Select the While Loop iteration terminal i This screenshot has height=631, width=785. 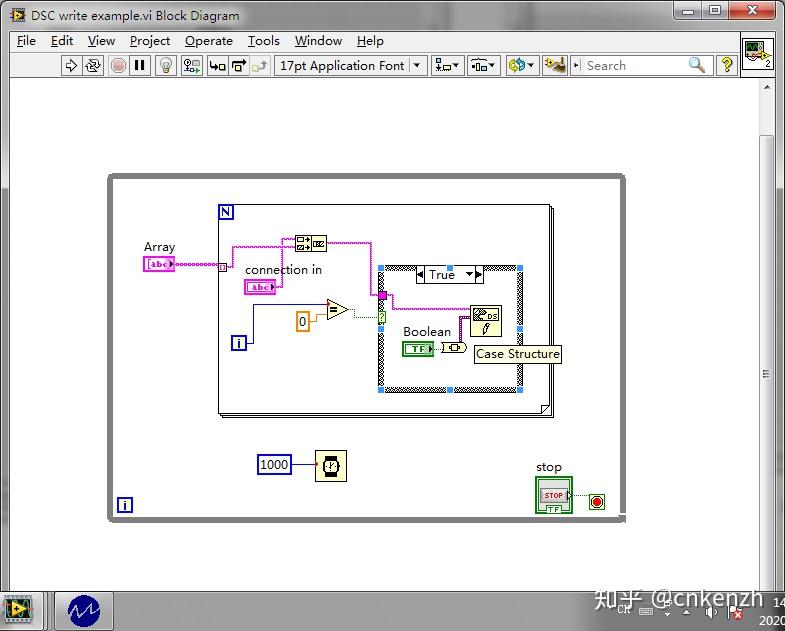pyautogui.click(x=125, y=505)
